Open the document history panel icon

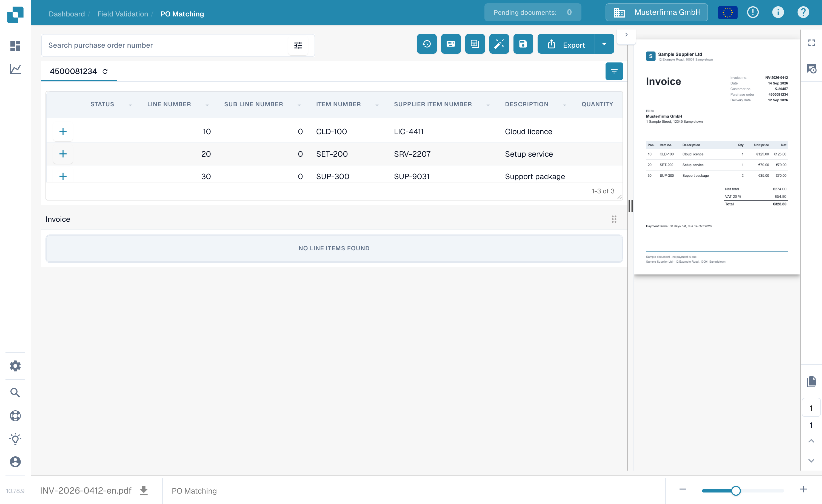point(811,69)
